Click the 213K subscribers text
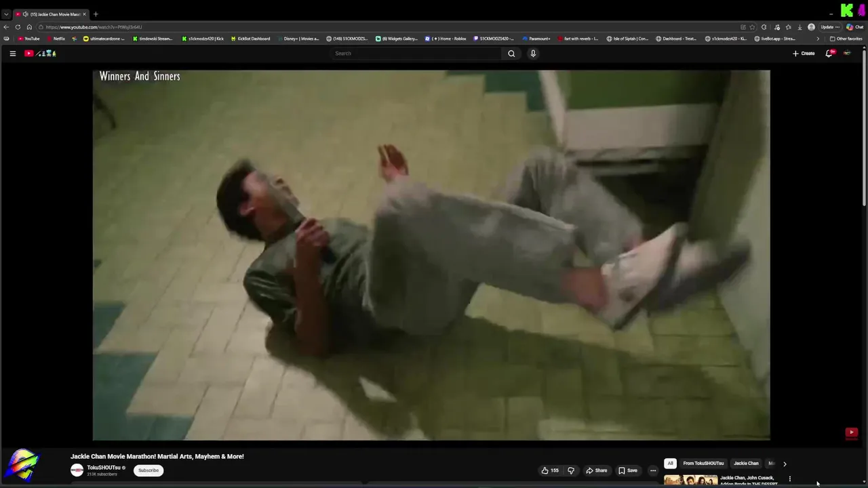This screenshot has width=868, height=488. click(102, 474)
